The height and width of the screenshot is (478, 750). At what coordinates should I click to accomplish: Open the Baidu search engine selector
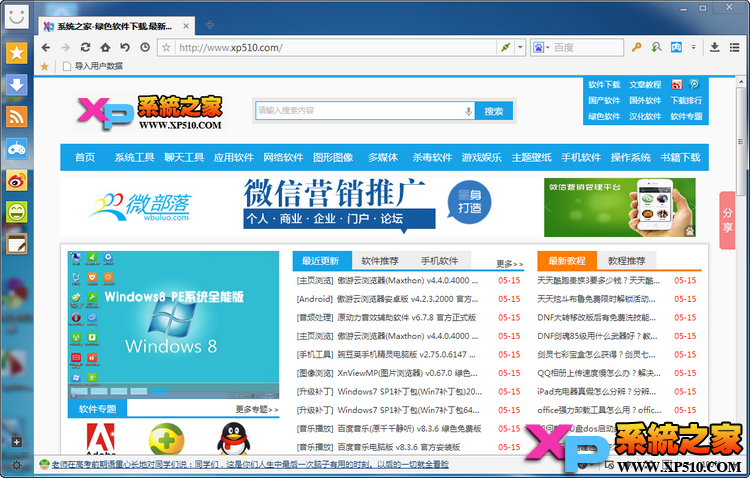(541, 47)
